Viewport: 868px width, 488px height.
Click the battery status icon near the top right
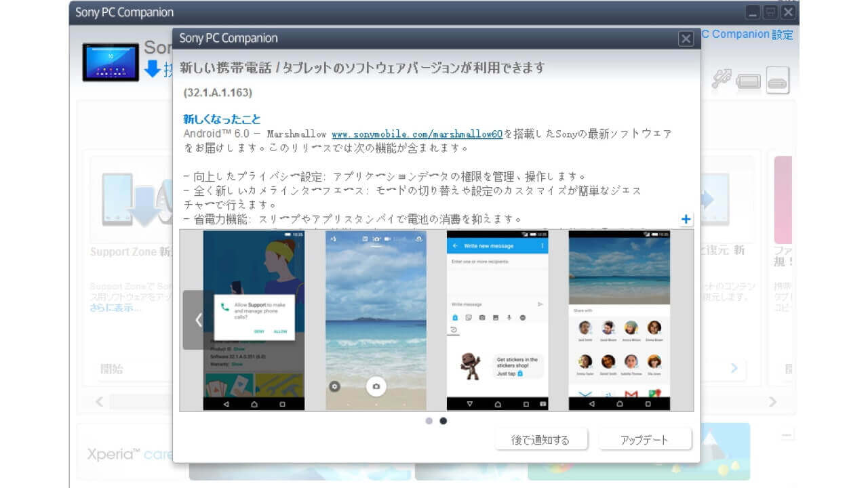748,81
